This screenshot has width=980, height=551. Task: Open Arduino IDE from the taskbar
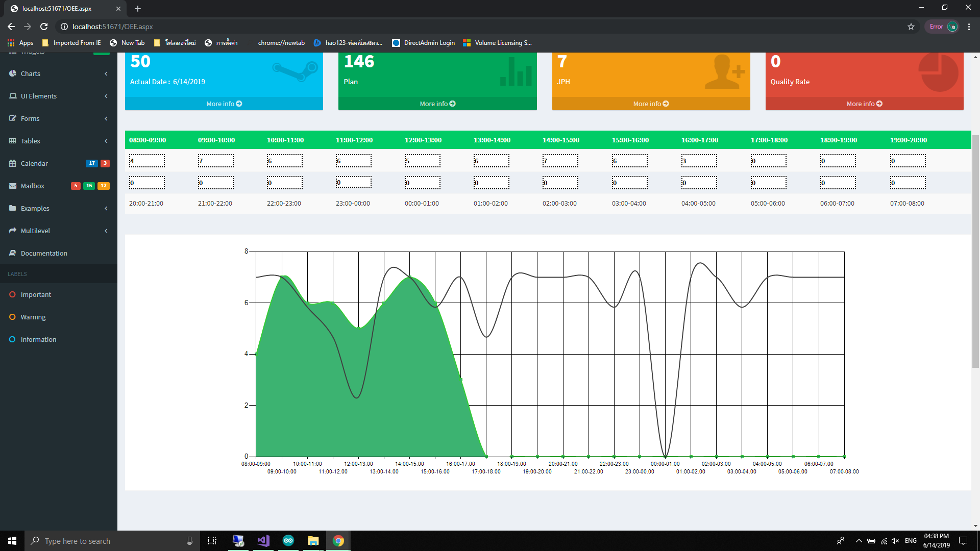(288, 541)
